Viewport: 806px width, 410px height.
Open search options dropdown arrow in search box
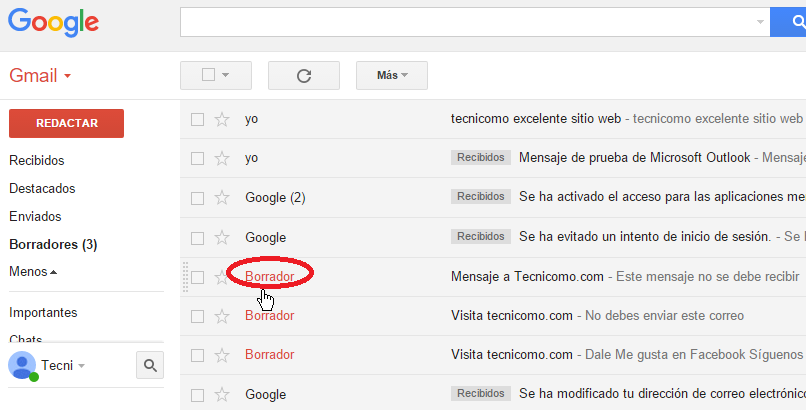pyautogui.click(x=760, y=22)
